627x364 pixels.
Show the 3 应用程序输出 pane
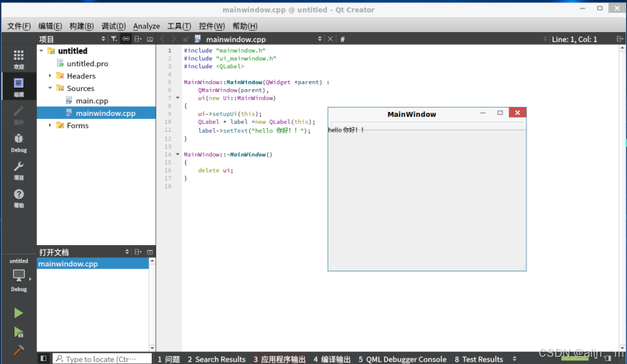tap(279, 359)
